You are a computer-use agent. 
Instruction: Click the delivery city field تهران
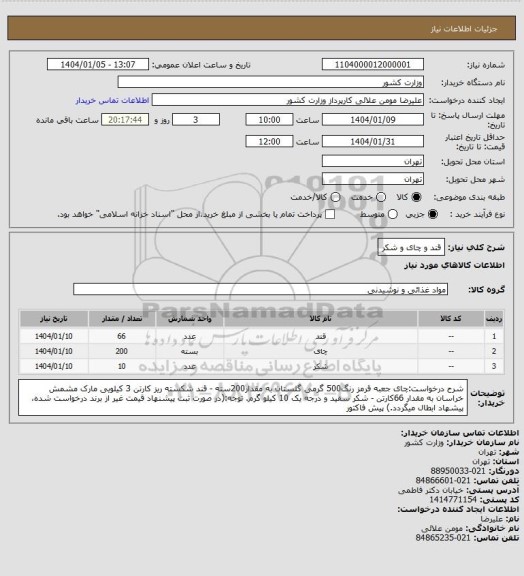click(x=373, y=179)
